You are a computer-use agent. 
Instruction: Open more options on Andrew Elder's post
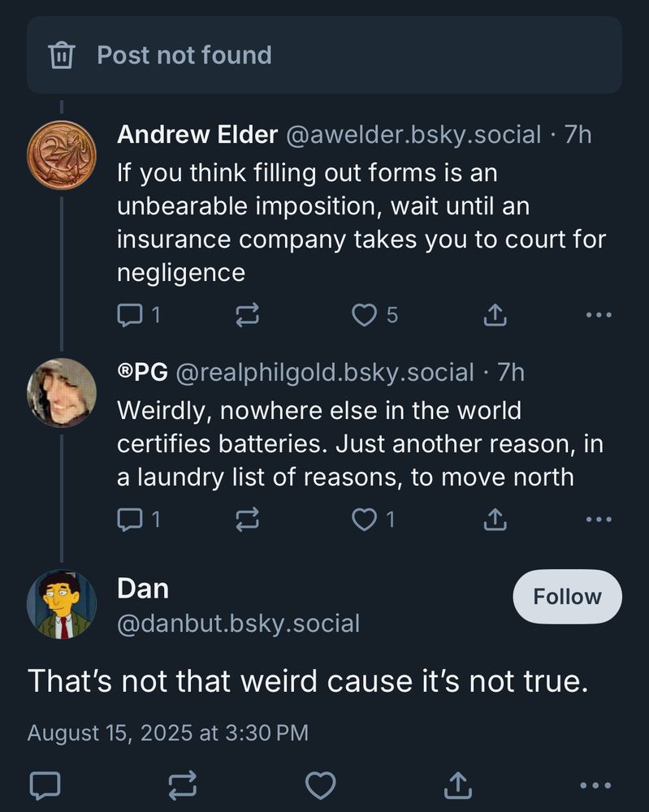click(x=599, y=315)
